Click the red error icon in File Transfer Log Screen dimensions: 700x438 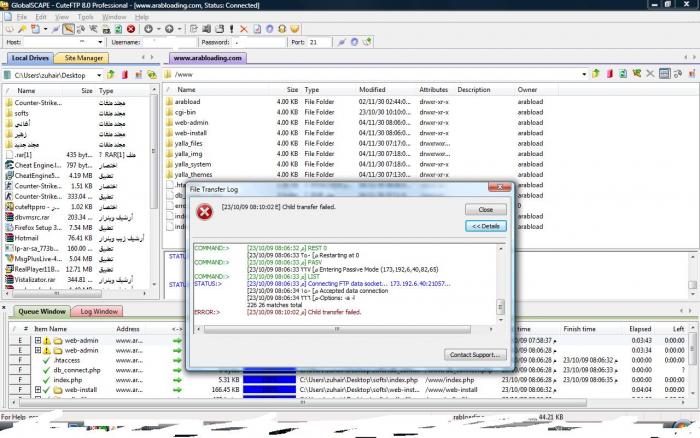pyautogui.click(x=204, y=211)
